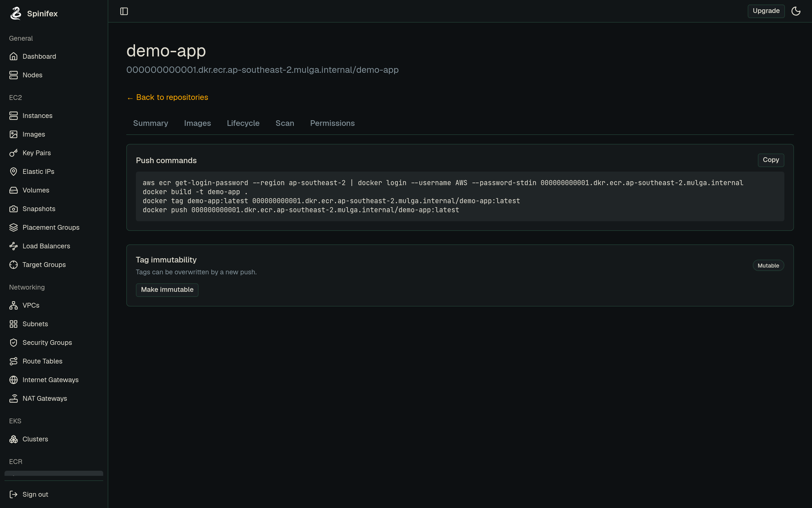
Task: Open the Lifecycle tab
Action: click(x=243, y=123)
